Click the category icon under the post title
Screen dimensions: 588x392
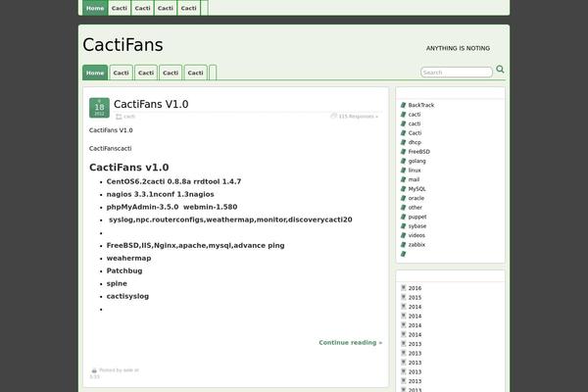[119, 117]
